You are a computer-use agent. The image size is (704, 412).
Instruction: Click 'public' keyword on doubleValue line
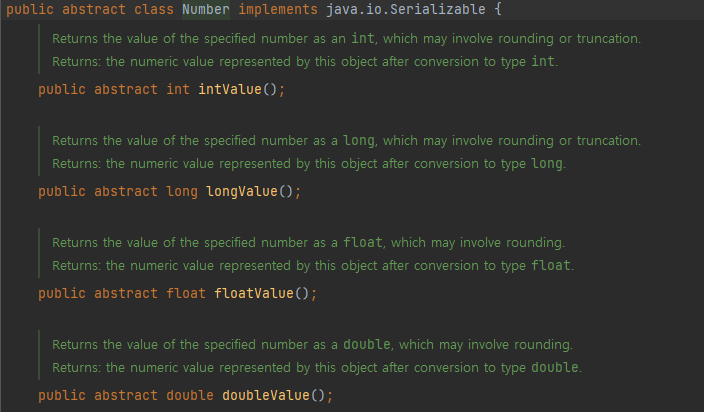(x=62, y=395)
